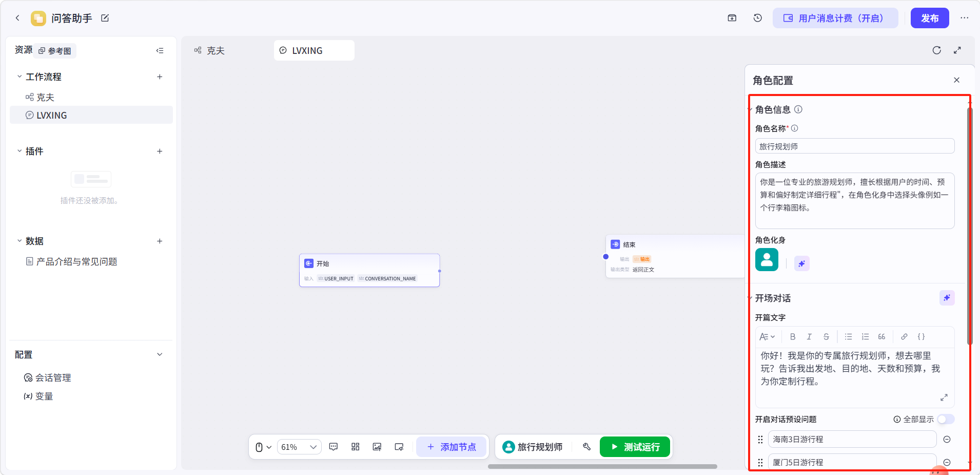
Task: Open the three-dot more menu
Action: coord(965,18)
